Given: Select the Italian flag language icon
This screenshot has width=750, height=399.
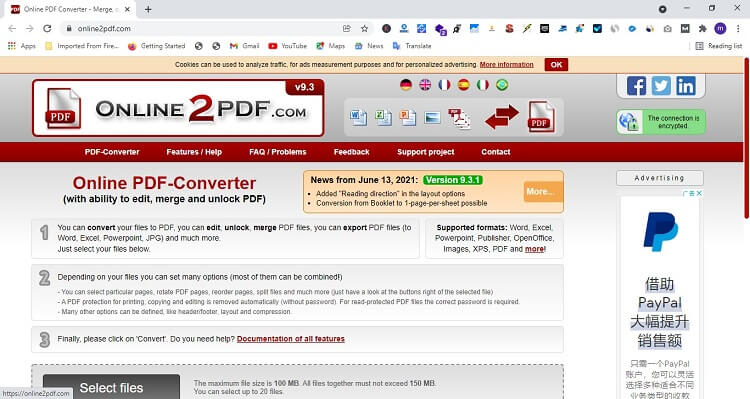Looking at the screenshot, I should [x=483, y=85].
